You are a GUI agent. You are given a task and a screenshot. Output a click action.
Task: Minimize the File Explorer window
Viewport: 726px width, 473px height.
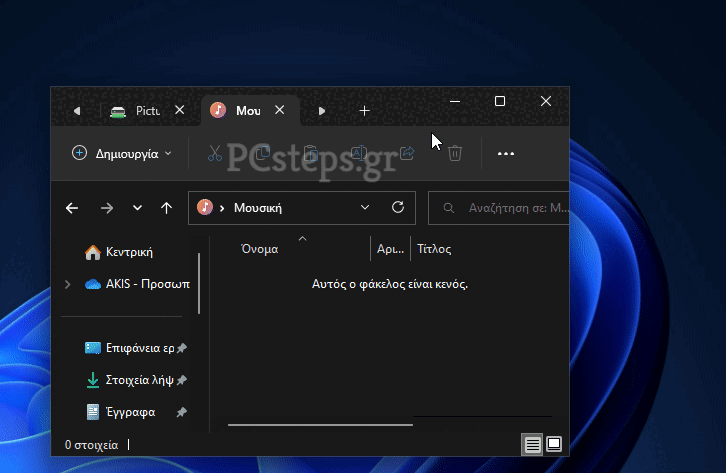455,101
